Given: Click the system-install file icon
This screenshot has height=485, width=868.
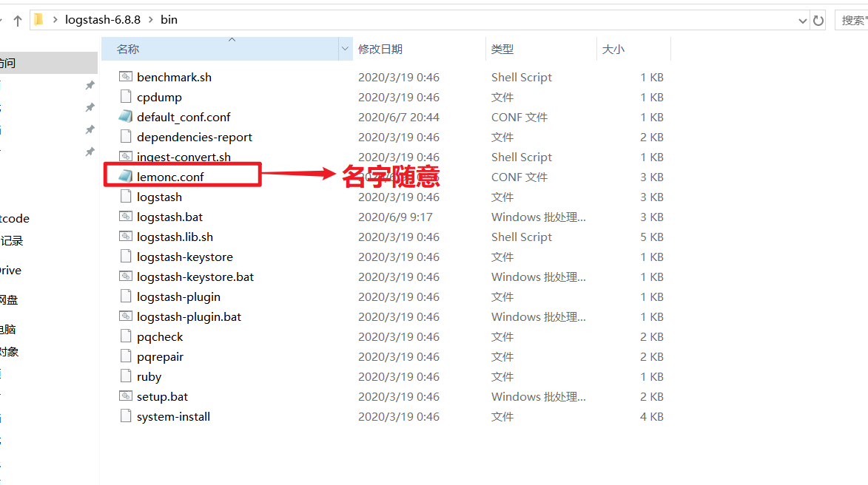Looking at the screenshot, I should (x=126, y=416).
